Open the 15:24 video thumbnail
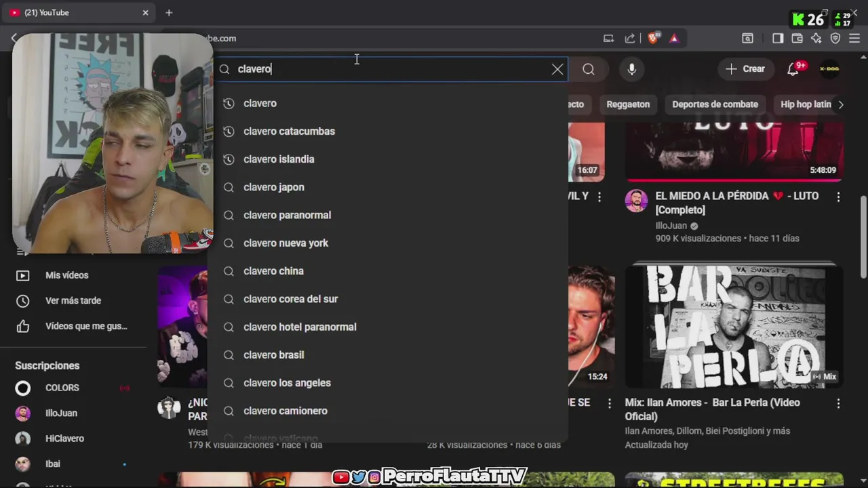 tap(591, 326)
